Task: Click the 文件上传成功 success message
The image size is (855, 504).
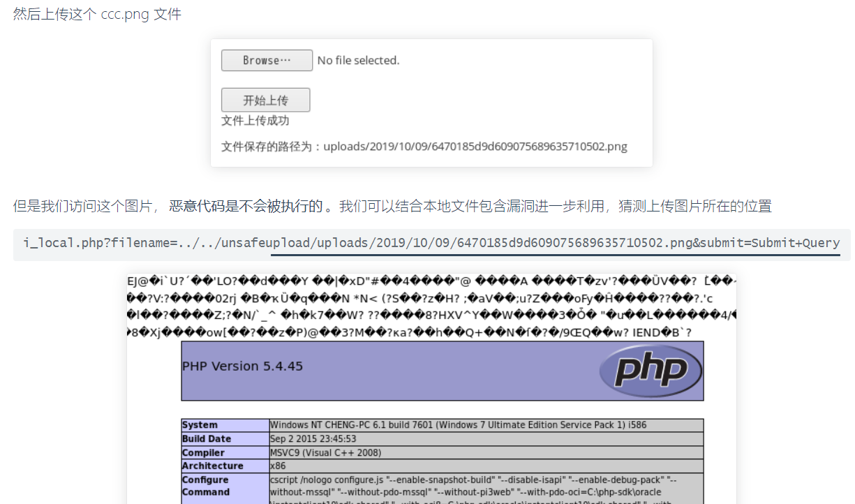Action: pyautogui.click(x=255, y=121)
